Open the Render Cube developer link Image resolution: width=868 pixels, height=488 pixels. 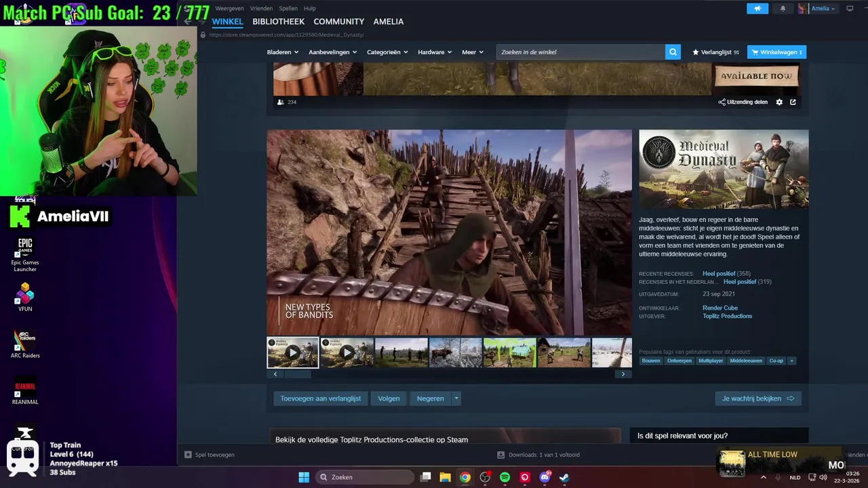(720, 308)
